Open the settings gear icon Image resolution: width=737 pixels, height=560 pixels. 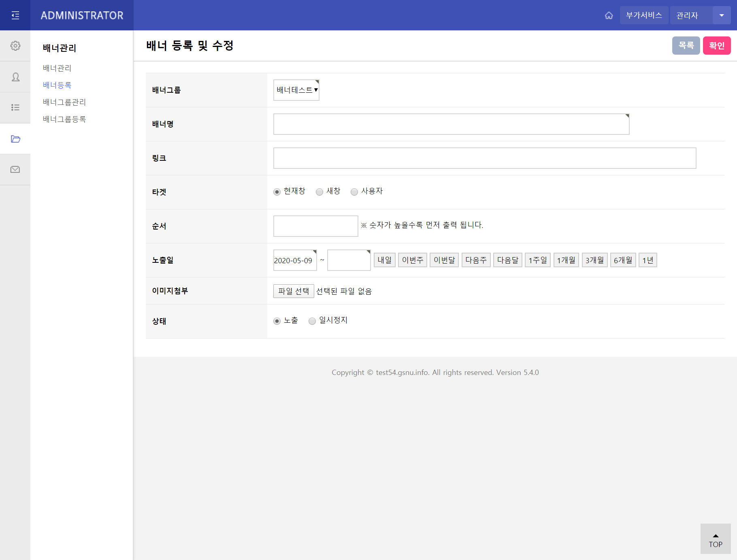coord(15,46)
